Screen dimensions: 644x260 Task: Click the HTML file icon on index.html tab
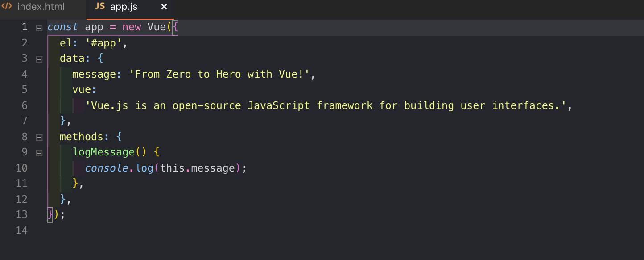tap(7, 7)
